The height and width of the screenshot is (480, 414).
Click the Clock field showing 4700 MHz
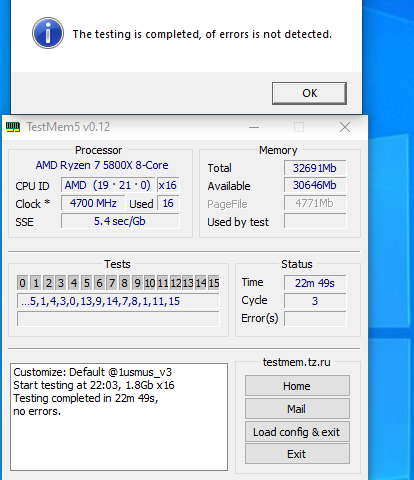pos(93,203)
